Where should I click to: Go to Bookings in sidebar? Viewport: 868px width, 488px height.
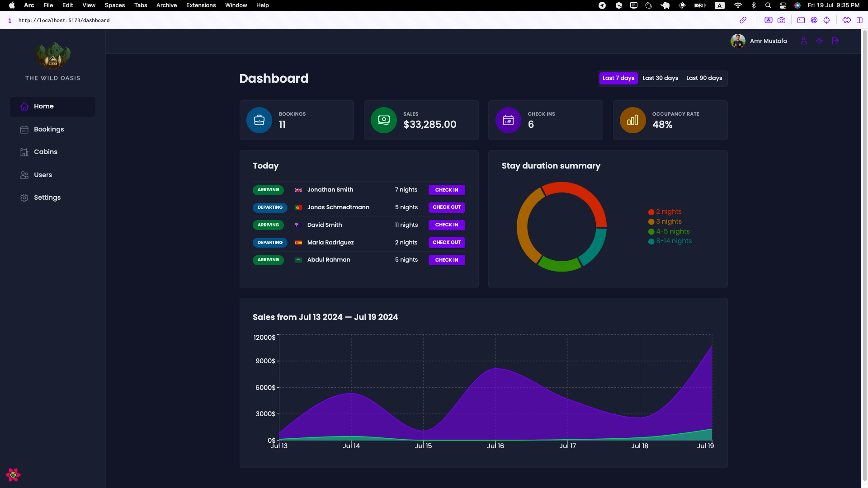49,129
